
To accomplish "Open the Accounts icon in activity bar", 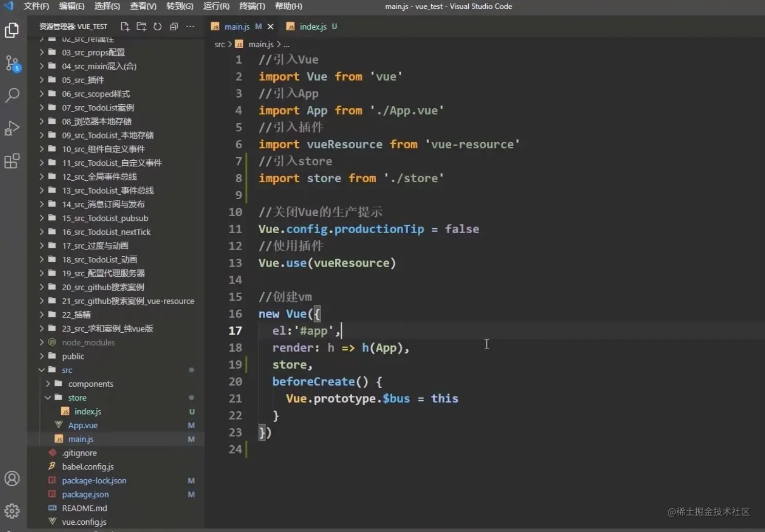I will pyautogui.click(x=12, y=479).
